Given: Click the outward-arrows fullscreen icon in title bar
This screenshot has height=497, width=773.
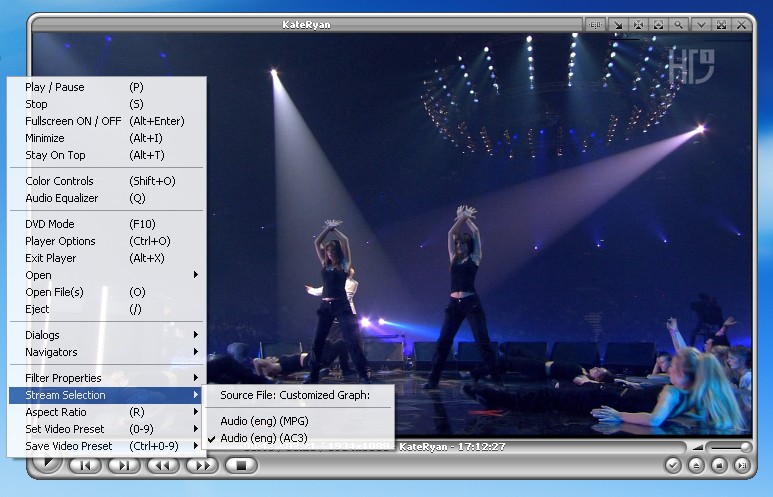Looking at the screenshot, I should [x=721, y=24].
